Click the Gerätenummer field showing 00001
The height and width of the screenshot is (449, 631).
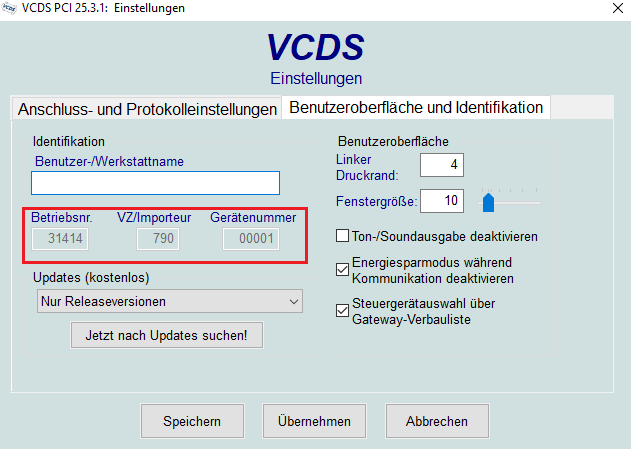(x=251, y=239)
